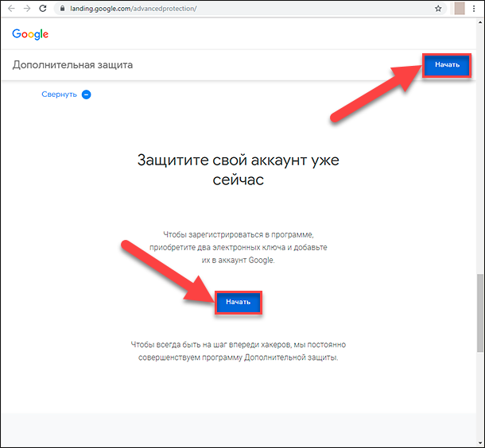Image resolution: width=485 pixels, height=448 pixels.
Task: Open the profile avatar in toolbar
Action: (x=460, y=9)
